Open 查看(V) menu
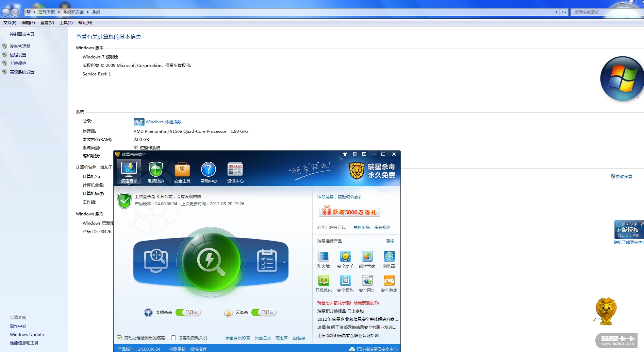The height and width of the screenshot is (352, 644). (x=47, y=23)
